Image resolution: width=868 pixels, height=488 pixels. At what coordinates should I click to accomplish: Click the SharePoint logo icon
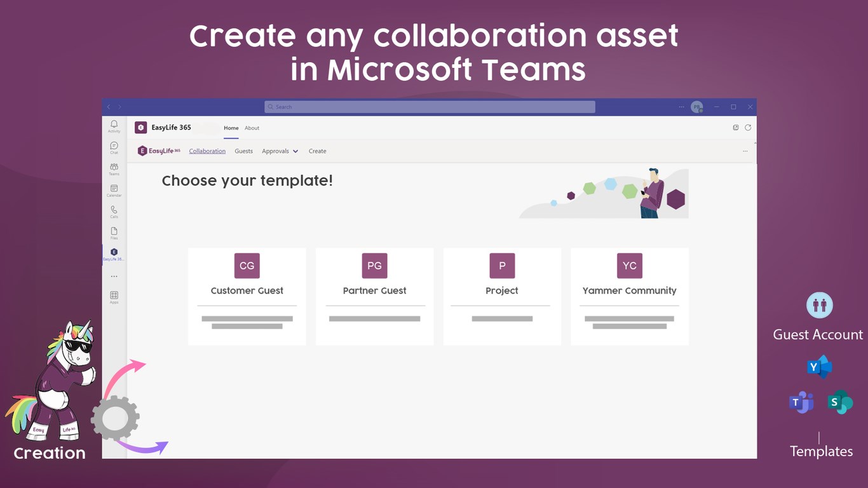(x=840, y=402)
